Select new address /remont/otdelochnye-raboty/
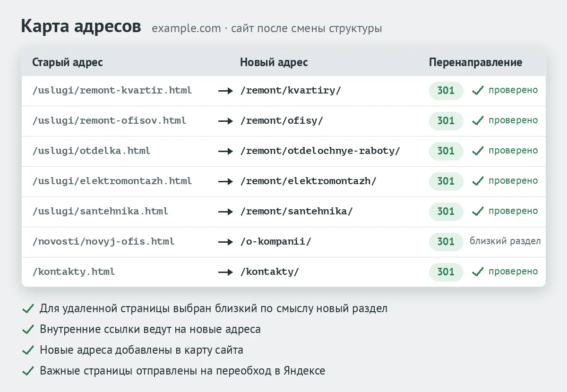The height and width of the screenshot is (392, 567). 320,151
